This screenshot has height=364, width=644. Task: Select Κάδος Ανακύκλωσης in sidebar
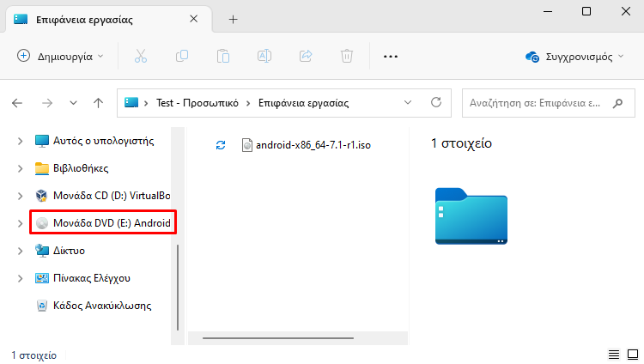coord(94,306)
